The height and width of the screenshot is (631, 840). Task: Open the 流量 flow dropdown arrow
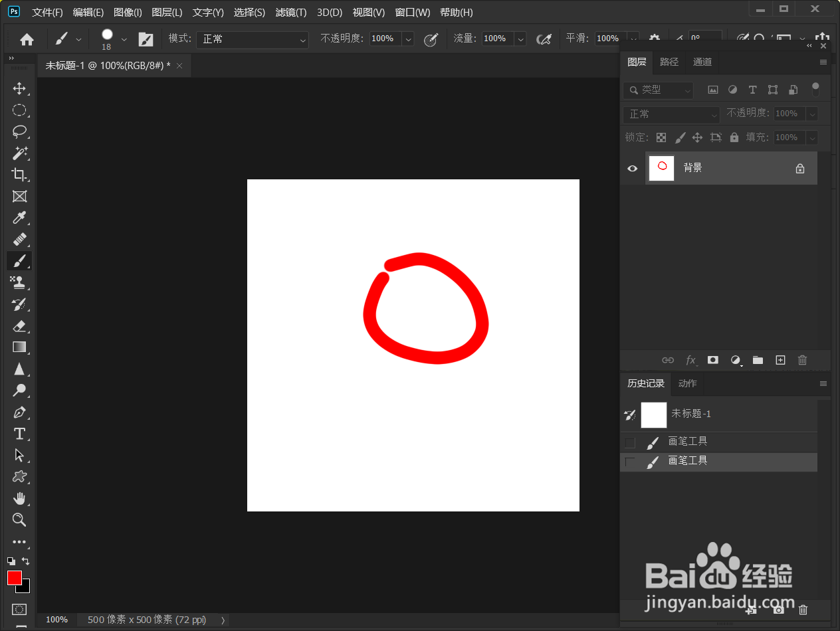[520, 39]
